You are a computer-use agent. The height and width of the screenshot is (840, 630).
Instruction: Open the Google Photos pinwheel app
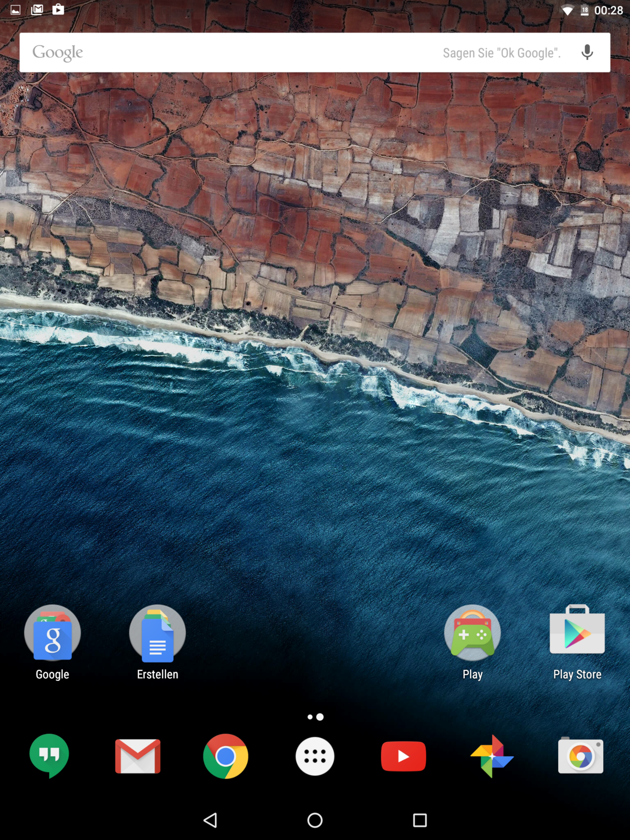click(x=492, y=756)
